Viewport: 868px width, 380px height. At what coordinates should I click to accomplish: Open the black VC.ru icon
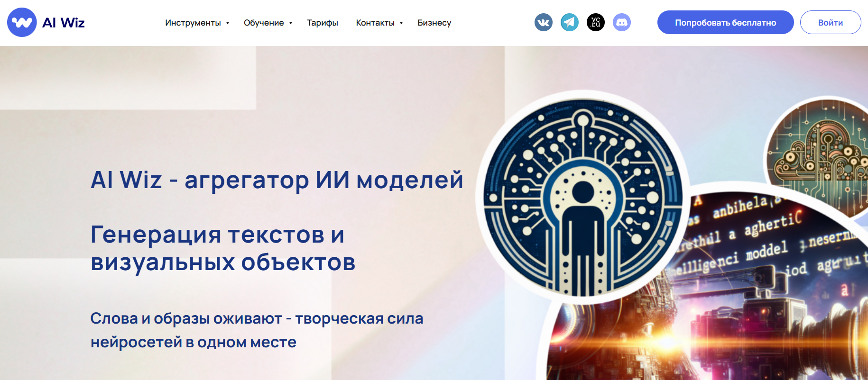coord(596,22)
